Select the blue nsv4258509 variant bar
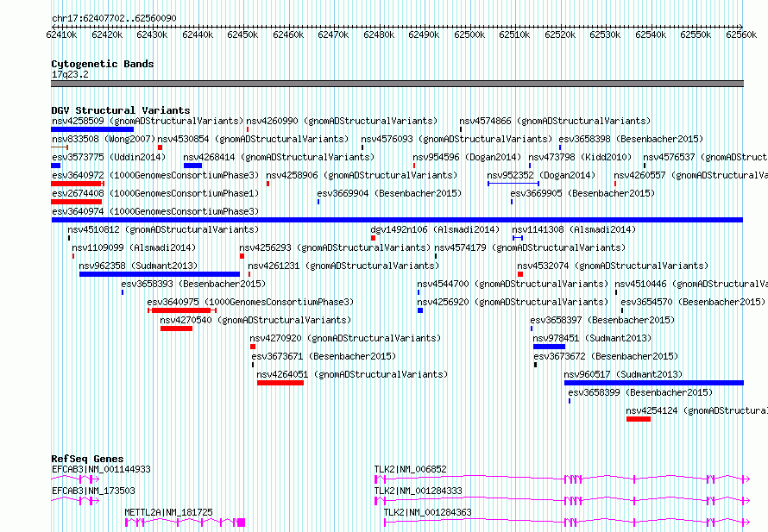Image resolution: width=768 pixels, height=532 pixels. (92, 129)
